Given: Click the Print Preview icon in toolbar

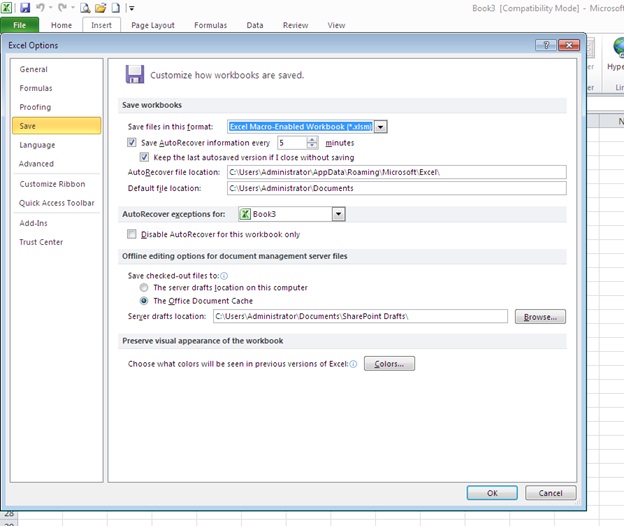Looking at the screenshot, I should [85, 8].
